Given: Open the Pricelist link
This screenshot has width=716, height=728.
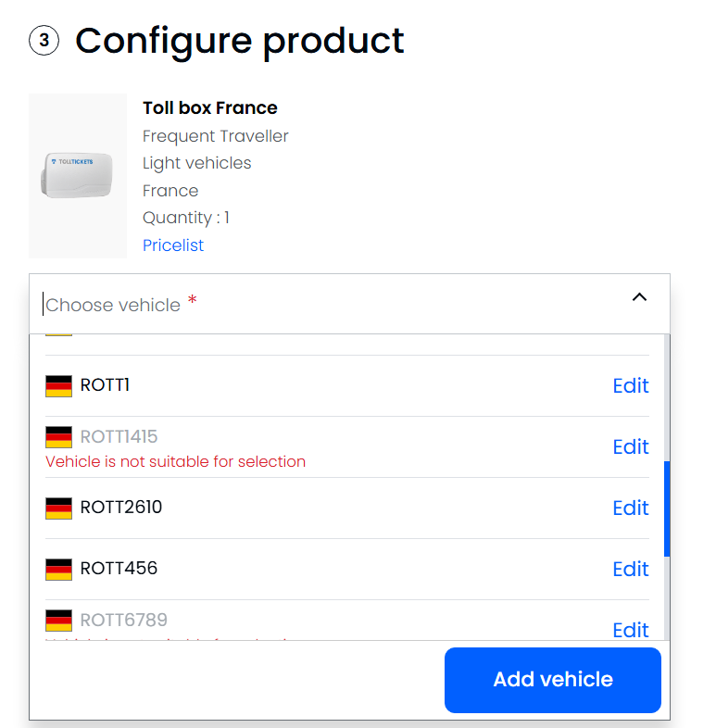Looking at the screenshot, I should pyautogui.click(x=172, y=245).
